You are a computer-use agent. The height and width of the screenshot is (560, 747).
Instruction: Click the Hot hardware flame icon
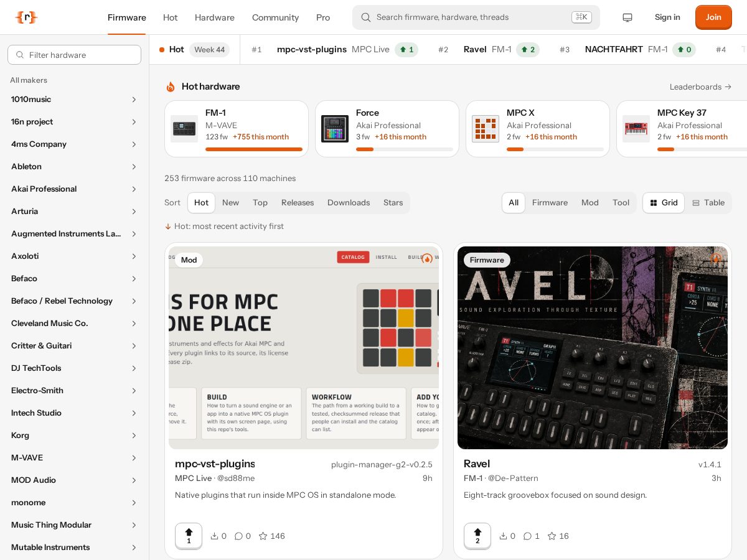171,86
